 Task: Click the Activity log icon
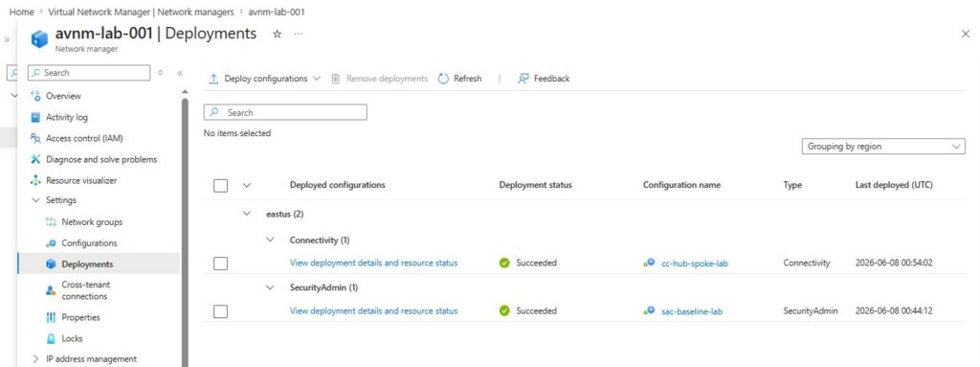[35, 117]
